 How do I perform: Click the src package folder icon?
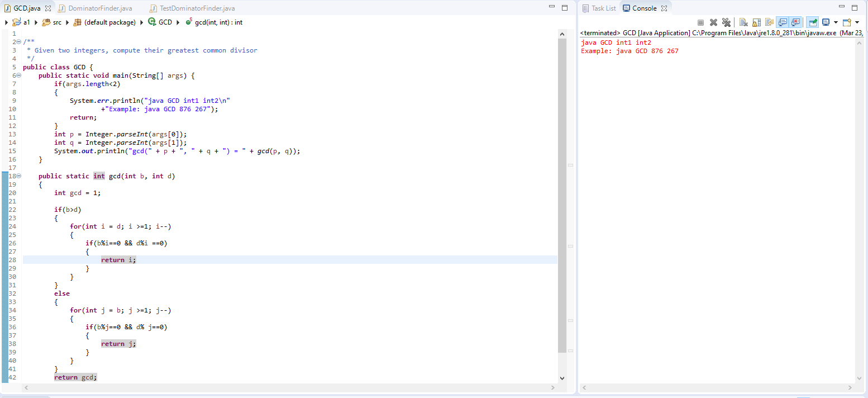[46, 22]
